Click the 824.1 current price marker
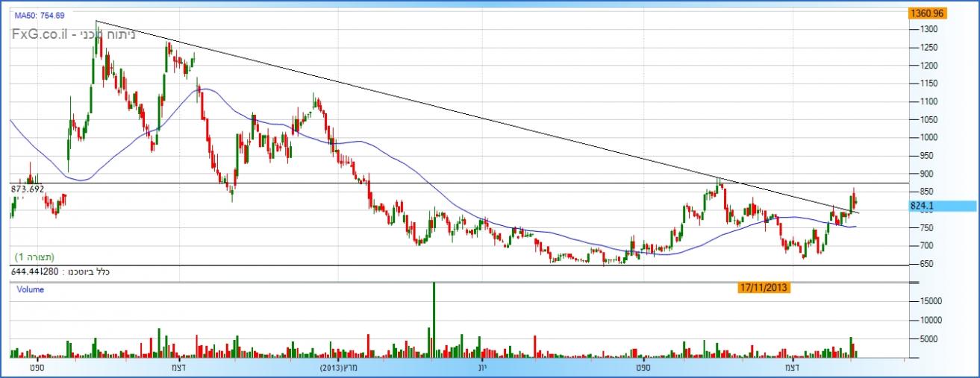Screen dimensions: 980x378 click(x=923, y=206)
